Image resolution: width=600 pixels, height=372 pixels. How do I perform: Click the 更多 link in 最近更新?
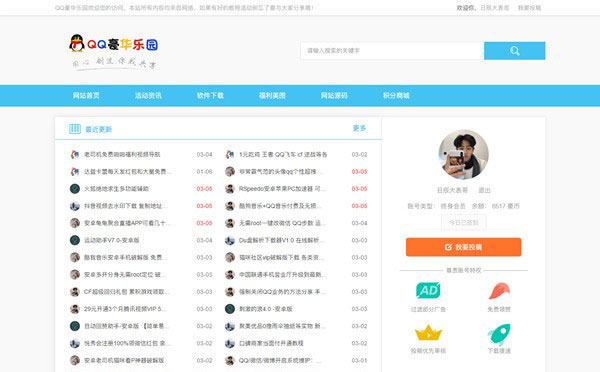[x=359, y=128]
